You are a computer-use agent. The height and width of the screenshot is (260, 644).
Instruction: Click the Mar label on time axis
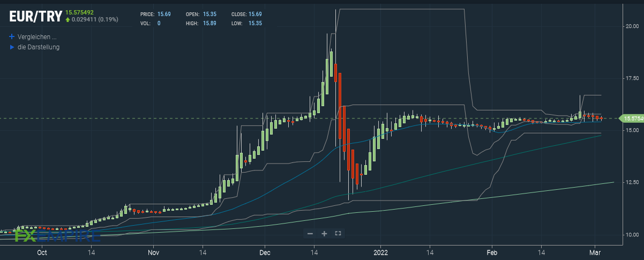coord(596,251)
